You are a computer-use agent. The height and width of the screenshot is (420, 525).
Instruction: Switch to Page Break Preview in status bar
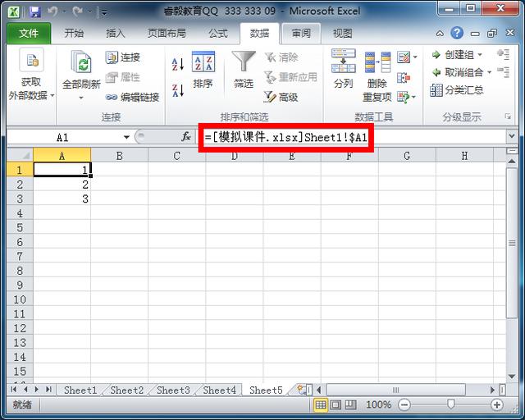[x=350, y=405]
